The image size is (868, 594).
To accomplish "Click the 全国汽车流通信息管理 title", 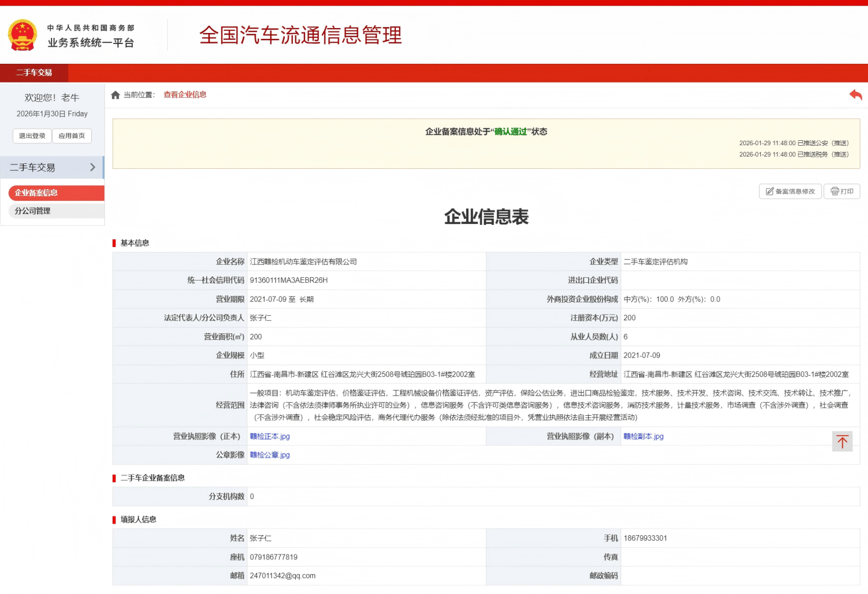I will click(301, 35).
